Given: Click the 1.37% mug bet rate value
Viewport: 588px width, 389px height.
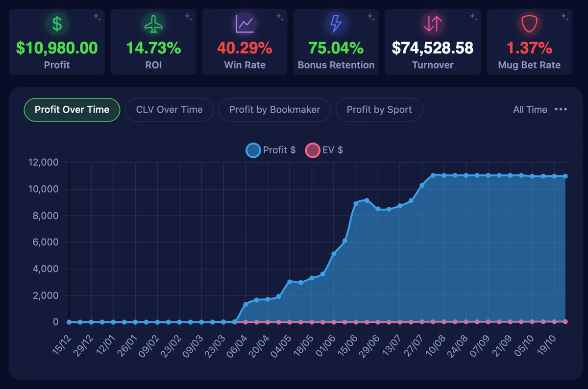Looking at the screenshot, I should pos(529,48).
